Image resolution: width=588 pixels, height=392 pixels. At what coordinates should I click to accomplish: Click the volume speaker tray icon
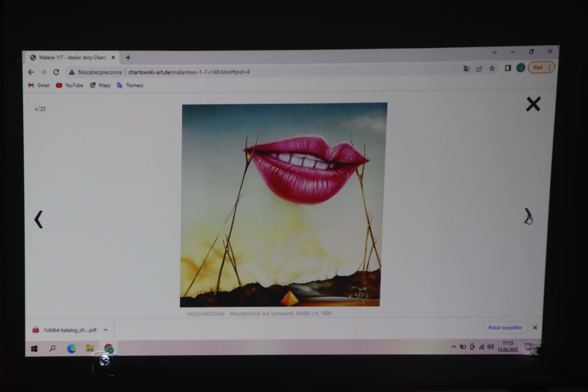tap(491, 346)
